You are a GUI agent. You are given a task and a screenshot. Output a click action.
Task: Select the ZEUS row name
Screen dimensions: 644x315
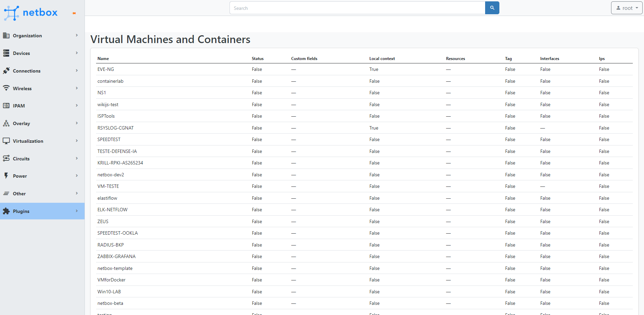click(x=103, y=221)
